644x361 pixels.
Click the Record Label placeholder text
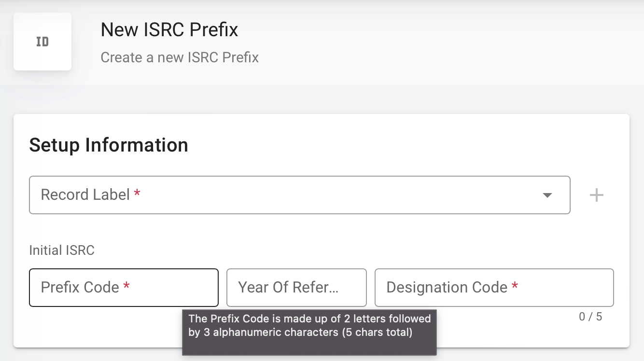click(85, 194)
